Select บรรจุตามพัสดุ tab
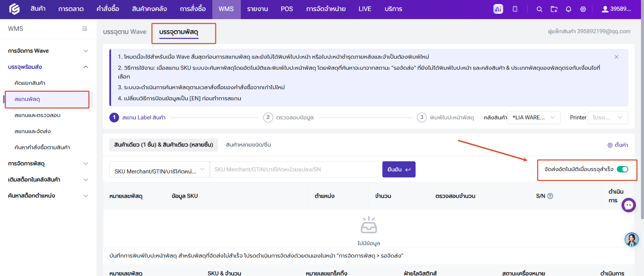Image resolution: width=644 pixels, height=276 pixels. [179, 32]
